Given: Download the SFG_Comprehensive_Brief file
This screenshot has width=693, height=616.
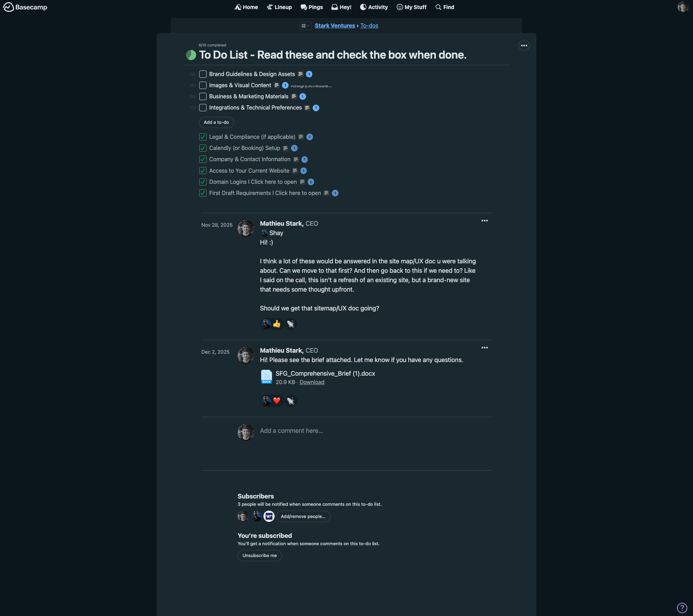Looking at the screenshot, I should (x=312, y=382).
